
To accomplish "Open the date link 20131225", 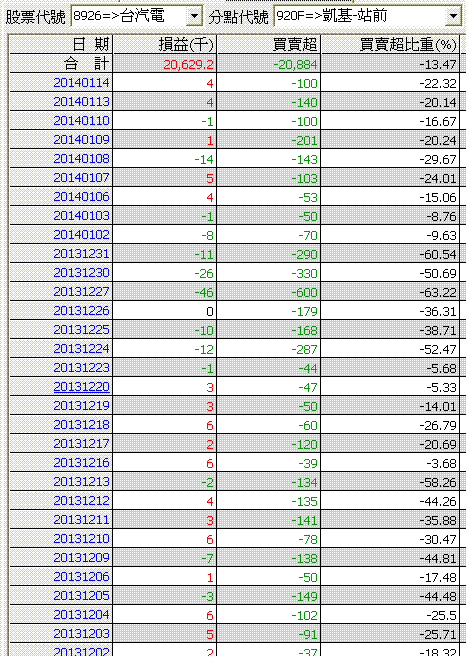I will pyautogui.click(x=82, y=330).
